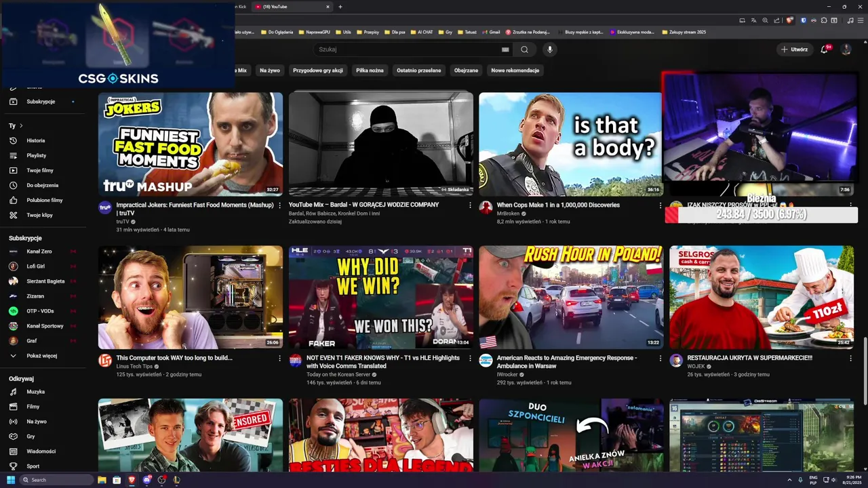The width and height of the screenshot is (868, 488).
Task: Open options menu for This Computer took video
Action: (279, 359)
